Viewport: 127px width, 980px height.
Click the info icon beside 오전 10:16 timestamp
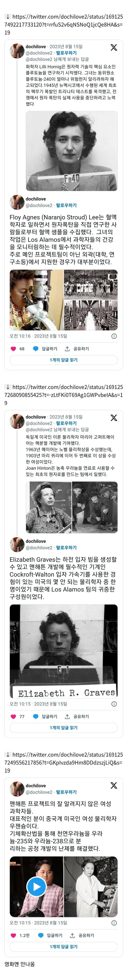click(114, 336)
